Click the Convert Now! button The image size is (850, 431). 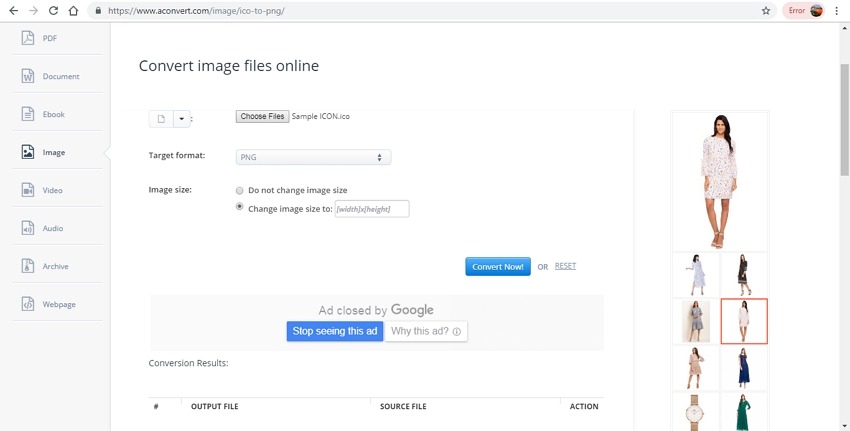497,267
